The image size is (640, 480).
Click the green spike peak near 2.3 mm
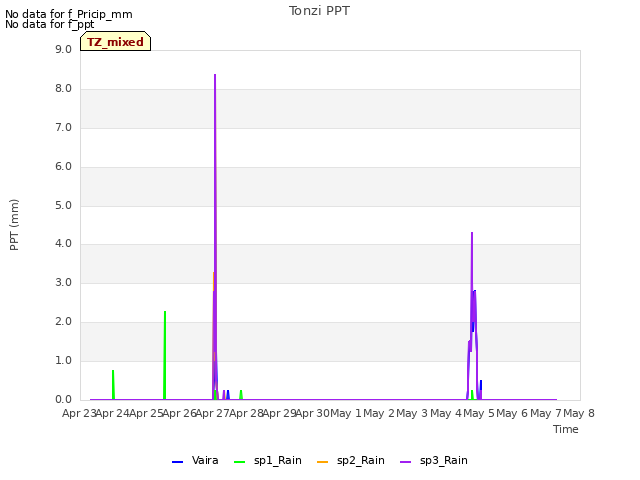[x=165, y=312]
